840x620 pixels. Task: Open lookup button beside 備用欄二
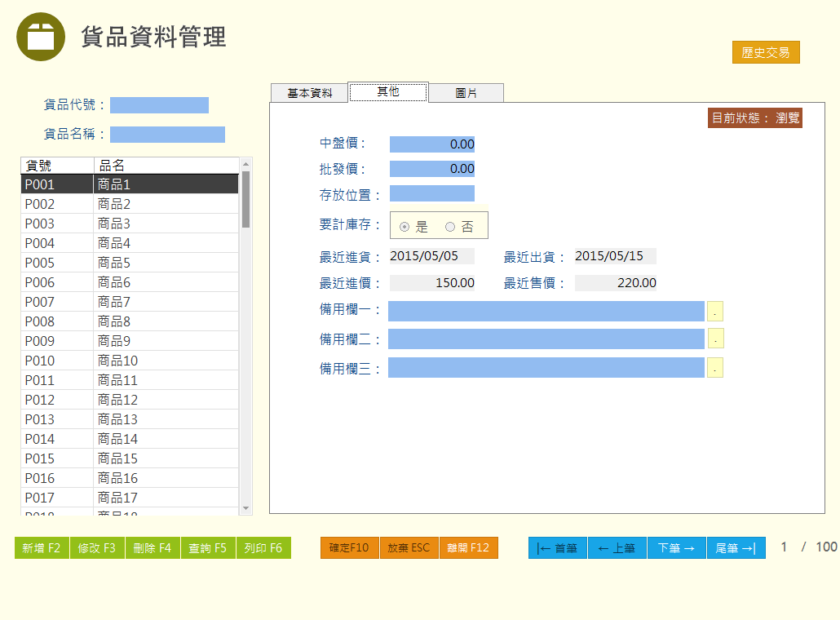(x=715, y=339)
